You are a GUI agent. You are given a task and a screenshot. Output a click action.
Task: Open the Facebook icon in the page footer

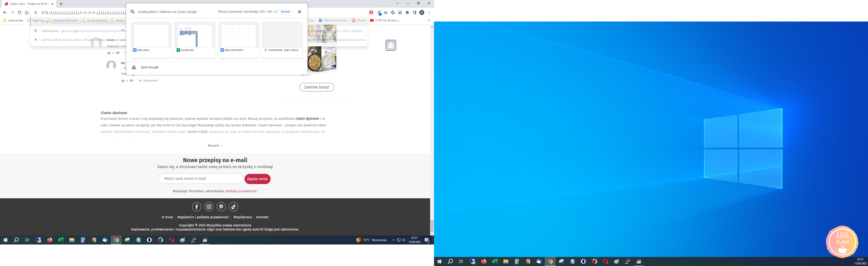pyautogui.click(x=196, y=207)
